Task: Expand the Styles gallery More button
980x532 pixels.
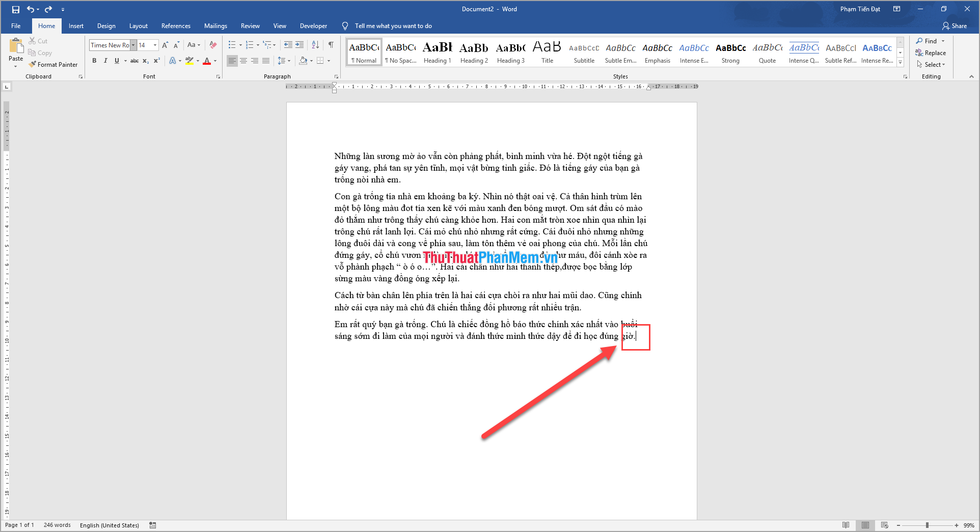Action: pyautogui.click(x=901, y=63)
